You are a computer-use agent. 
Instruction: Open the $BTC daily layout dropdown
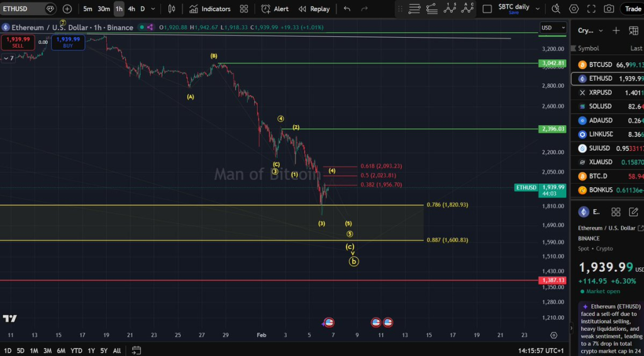[538, 9]
